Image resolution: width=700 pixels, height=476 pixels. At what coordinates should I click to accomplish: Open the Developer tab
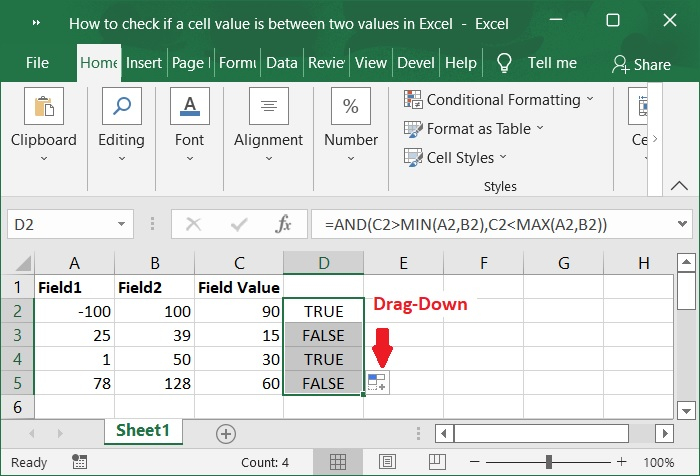(416, 63)
